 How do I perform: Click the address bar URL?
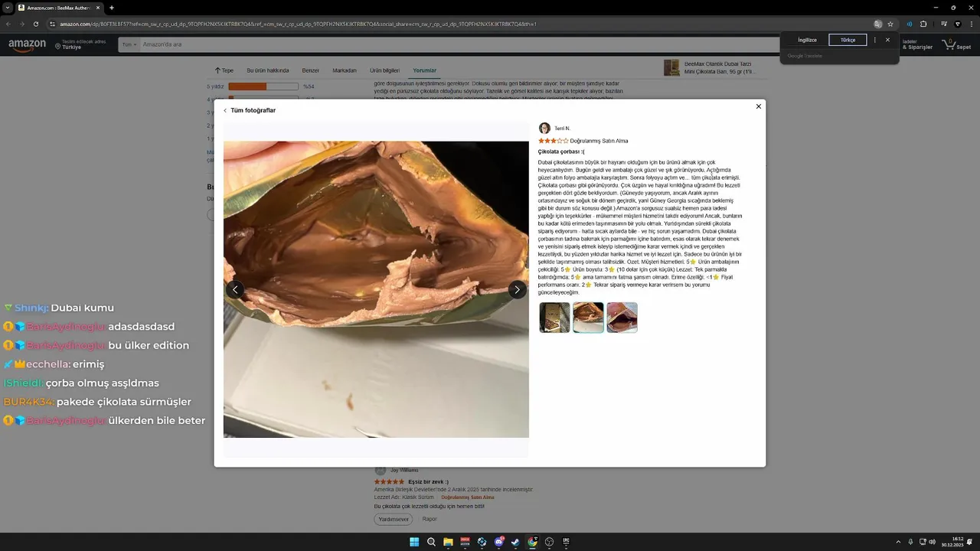[x=299, y=24]
